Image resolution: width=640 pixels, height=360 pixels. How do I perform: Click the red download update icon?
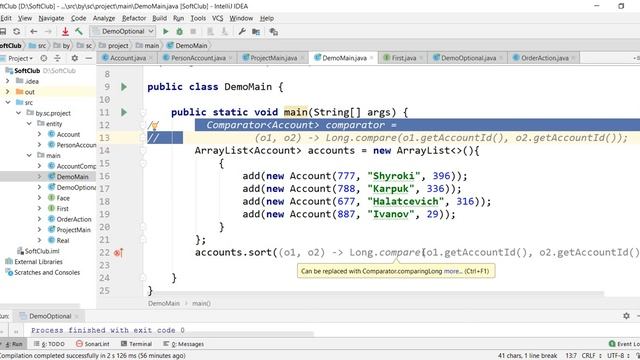pos(65,31)
